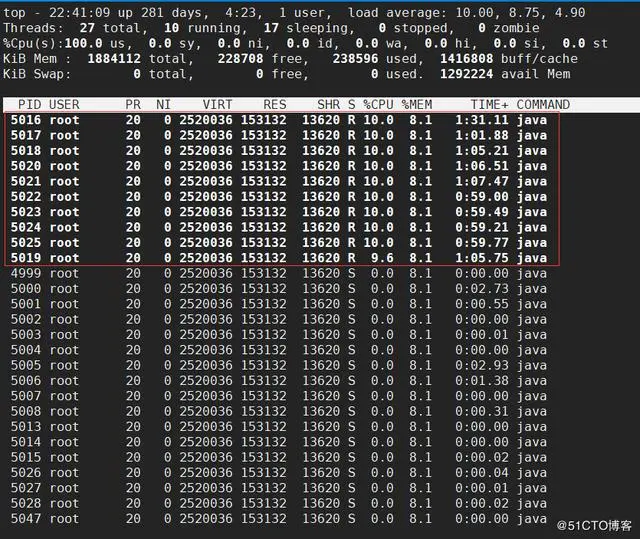
Task: Click the 9.6 CPU value
Action: tap(382, 258)
